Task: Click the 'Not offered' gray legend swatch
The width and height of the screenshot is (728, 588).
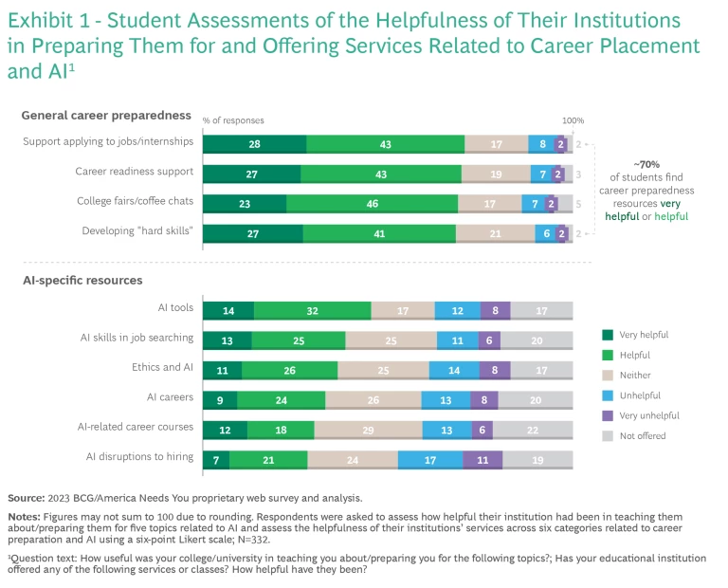Action: [609, 435]
